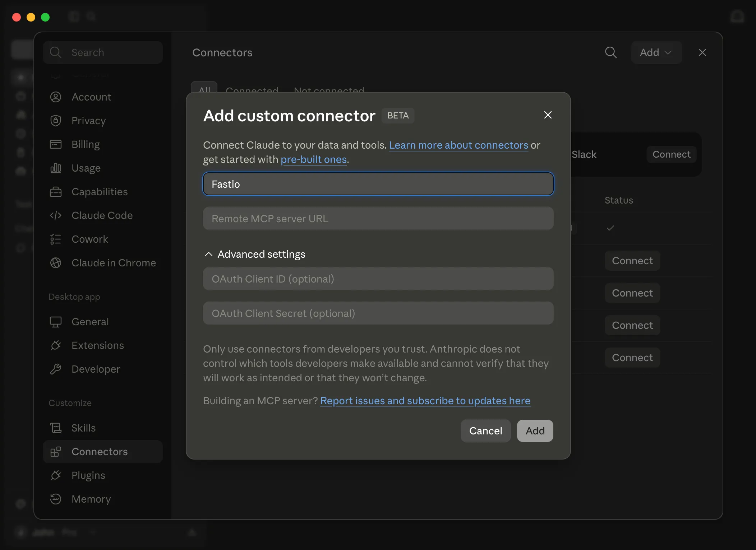This screenshot has width=756, height=550.
Task: Click the Privacy shield icon
Action: tap(56, 121)
